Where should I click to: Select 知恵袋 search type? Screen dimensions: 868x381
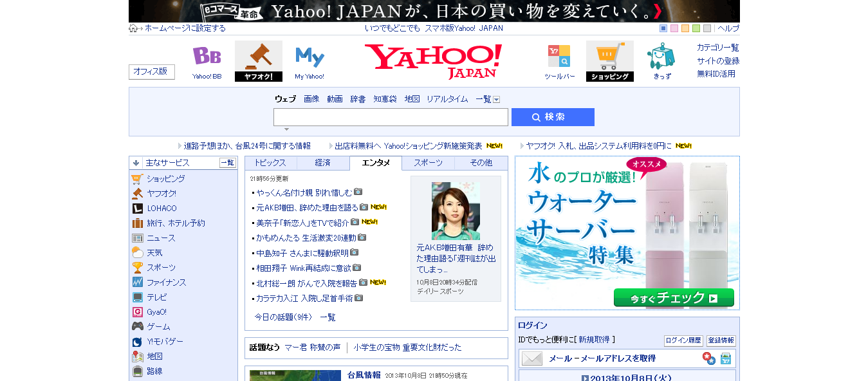(x=385, y=99)
